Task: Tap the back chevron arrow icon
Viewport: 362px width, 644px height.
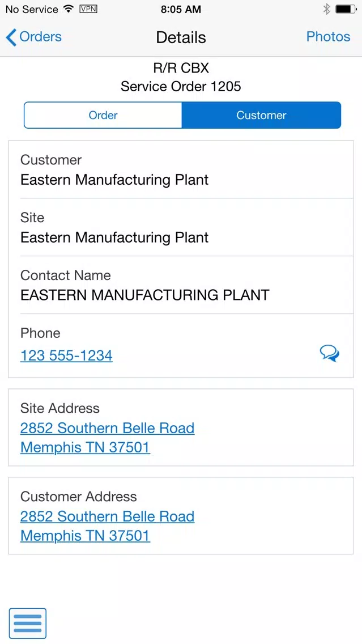Action: coord(11,37)
